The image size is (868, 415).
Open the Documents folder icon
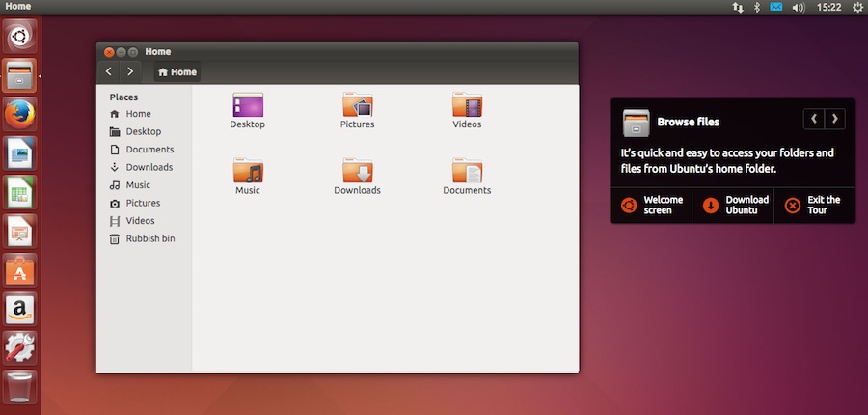point(467,172)
